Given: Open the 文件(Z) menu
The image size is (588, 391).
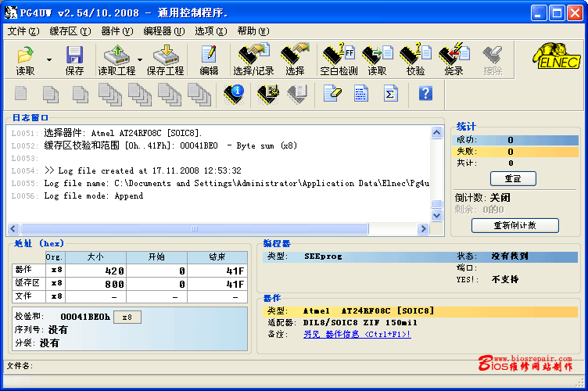Looking at the screenshot, I should click(x=23, y=31).
